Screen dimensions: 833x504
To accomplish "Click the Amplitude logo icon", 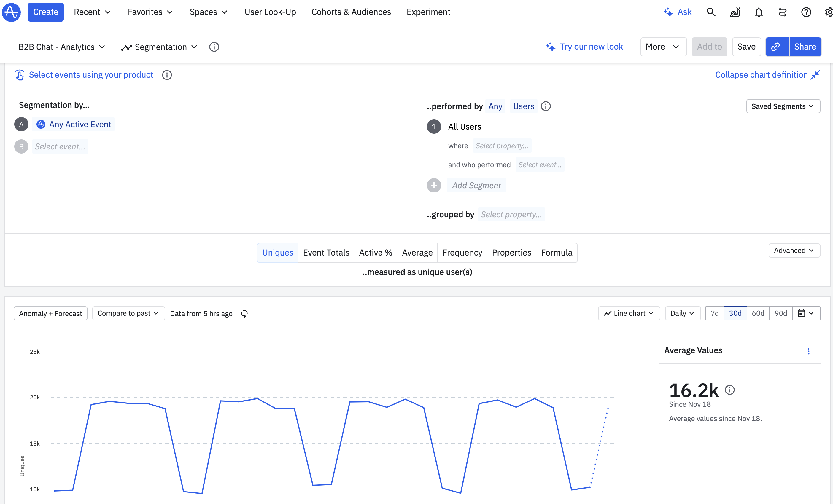I will [x=12, y=12].
